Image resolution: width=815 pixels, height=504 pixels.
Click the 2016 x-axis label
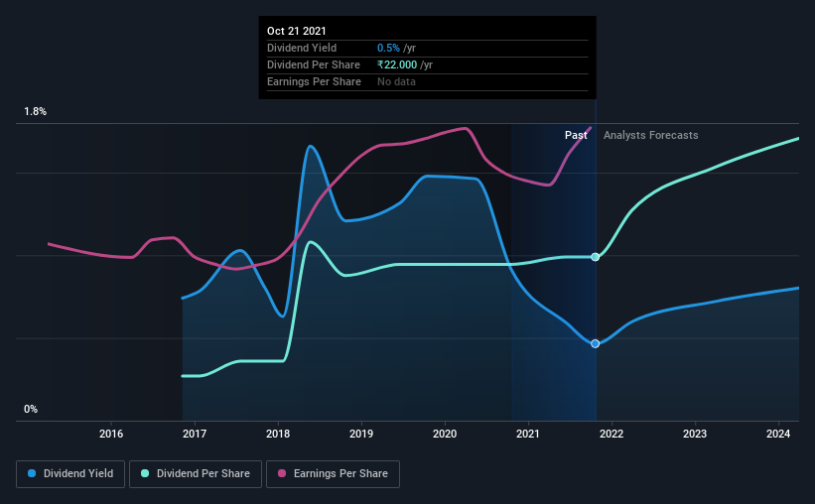point(111,434)
